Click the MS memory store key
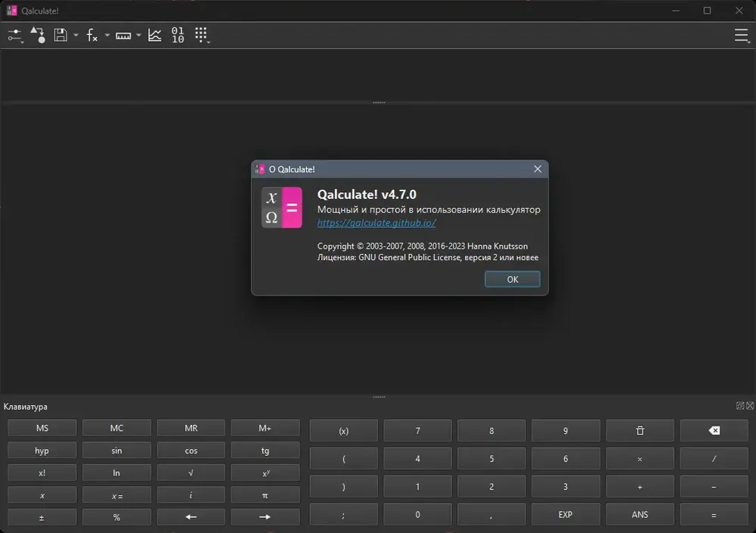 click(x=42, y=428)
